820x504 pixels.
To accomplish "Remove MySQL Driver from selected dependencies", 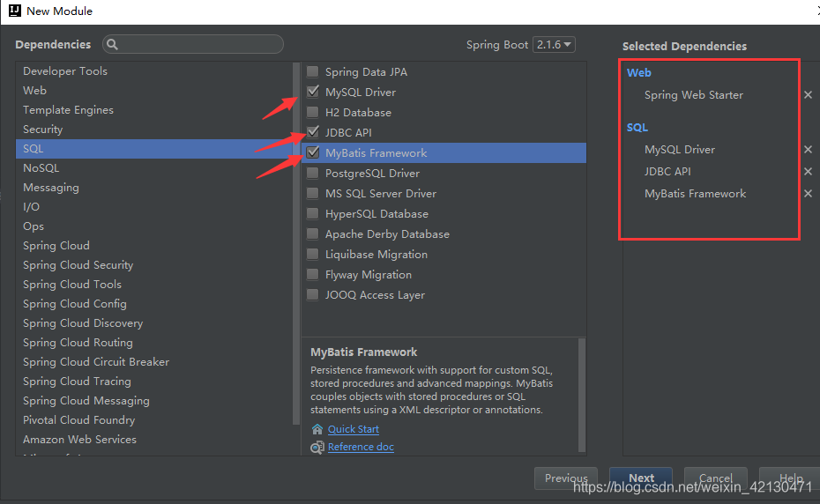I will (x=808, y=150).
